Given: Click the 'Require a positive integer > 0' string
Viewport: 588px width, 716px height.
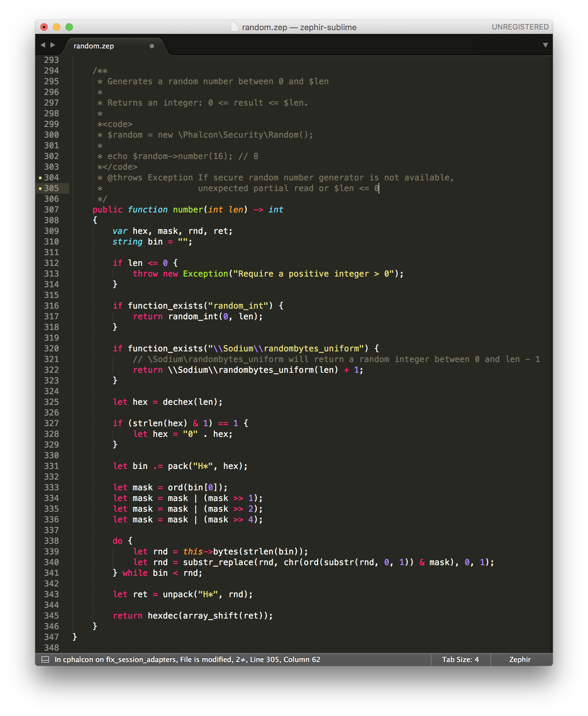Looking at the screenshot, I should pos(313,273).
